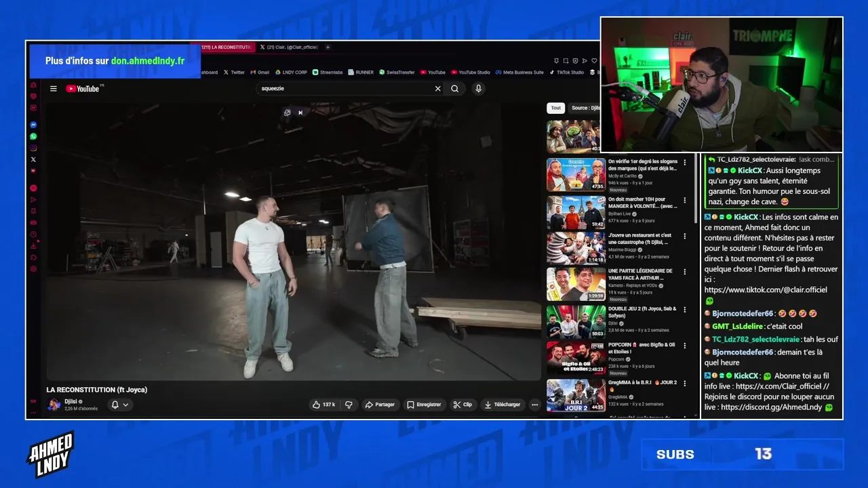Open WhatsApp in the browser sidebar

point(33,136)
